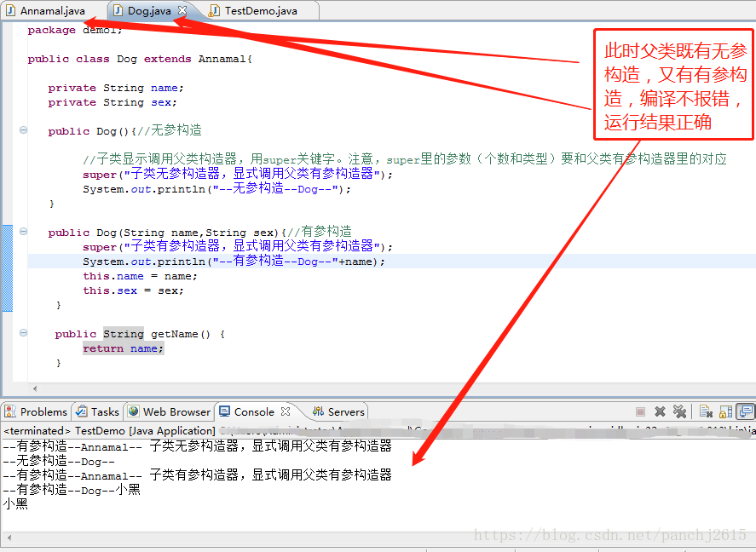Click the 'this.sex = sex;' line
756x552 pixels.
[x=133, y=291]
